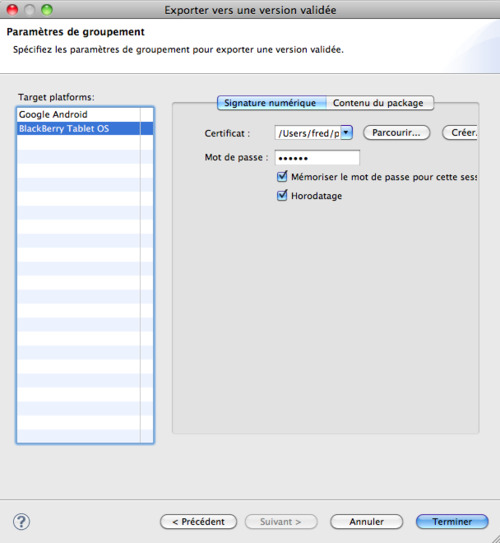Uncheck the Horodatage checkbox

click(282, 196)
